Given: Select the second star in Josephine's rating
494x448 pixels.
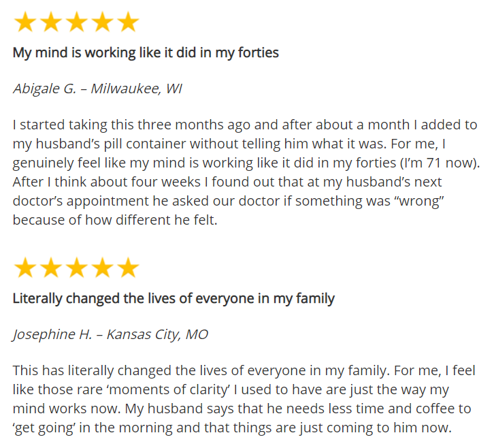Looking at the screenshot, I should [x=51, y=268].
